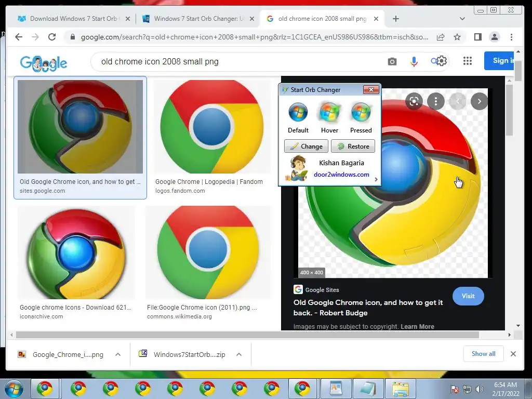Open Windows7StartOrb zip download options
Viewport: 532px width, 399px height.
(239, 354)
